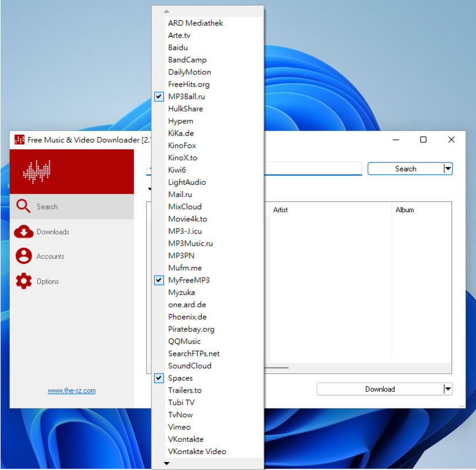
Task: Click the white waveform logo on red banner
Action: point(37,172)
